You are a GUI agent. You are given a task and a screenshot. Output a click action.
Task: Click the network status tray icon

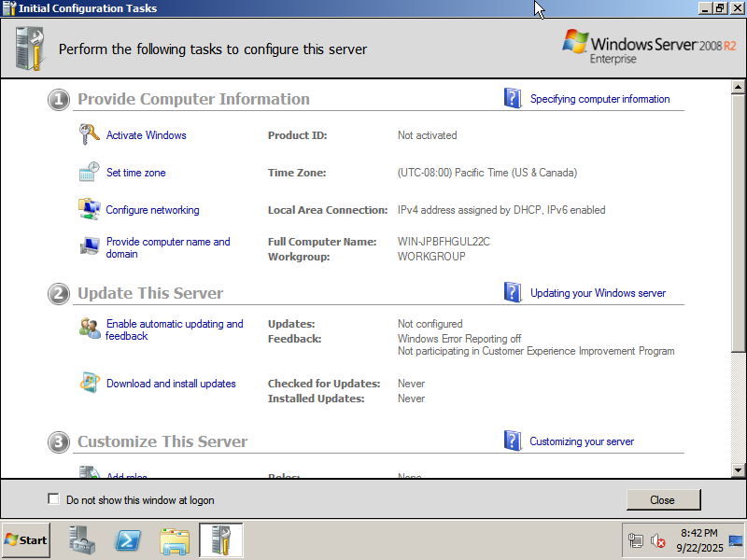coord(636,540)
